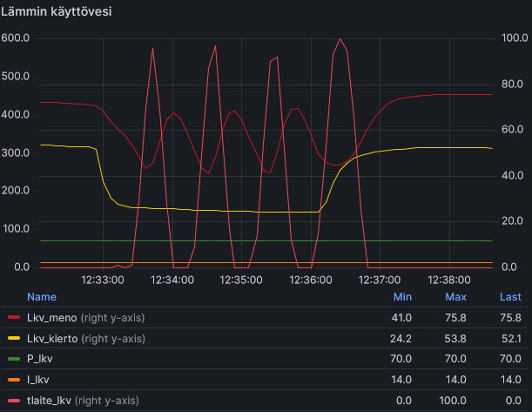532x412 pixels.
Task: Click the 12:37:00 time axis label
Action: (380, 280)
